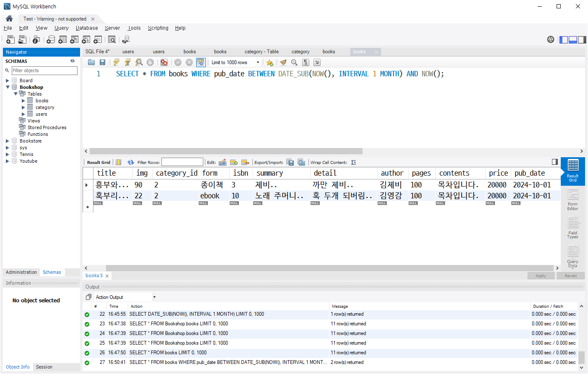Click the find magnifier icon in editor toolbar

click(x=294, y=62)
